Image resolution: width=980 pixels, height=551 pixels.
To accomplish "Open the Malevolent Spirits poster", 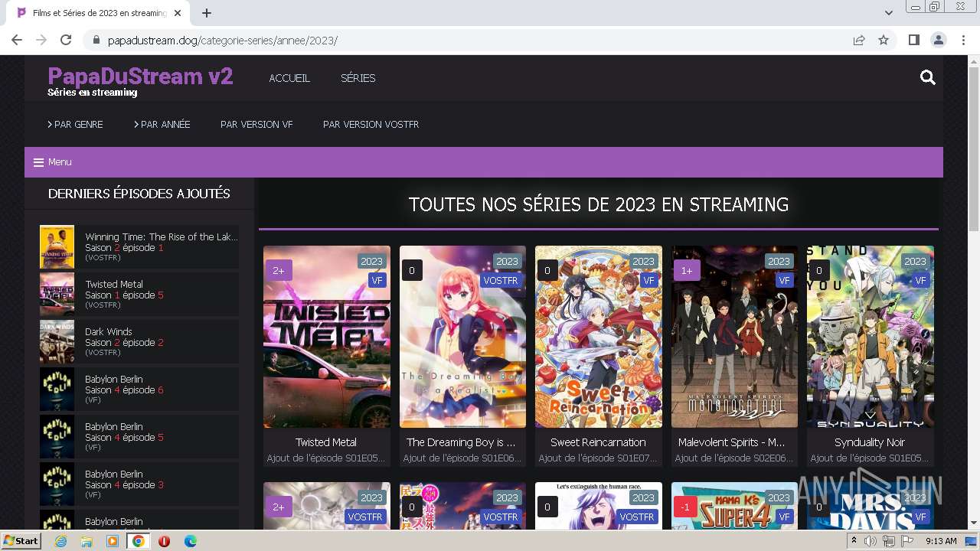I will [x=734, y=336].
